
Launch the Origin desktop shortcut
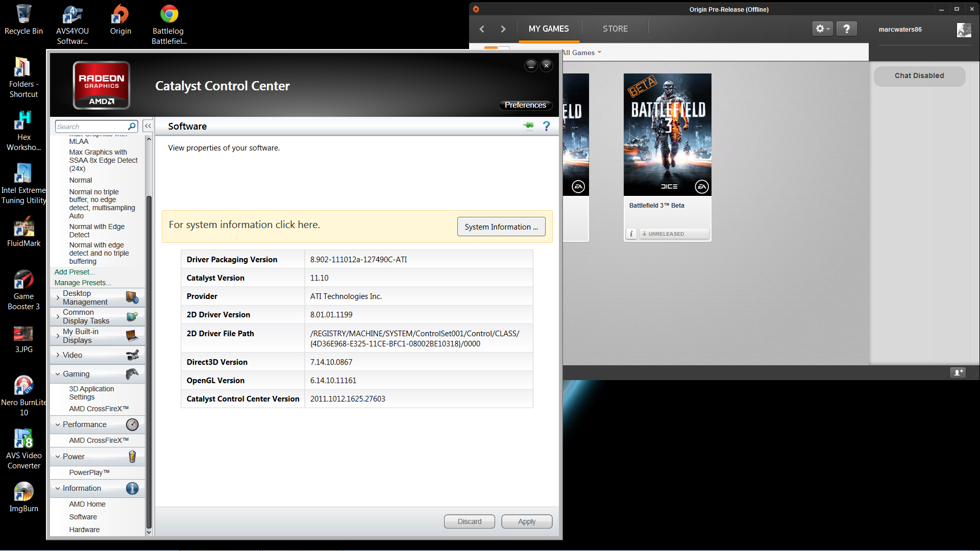pos(120,20)
